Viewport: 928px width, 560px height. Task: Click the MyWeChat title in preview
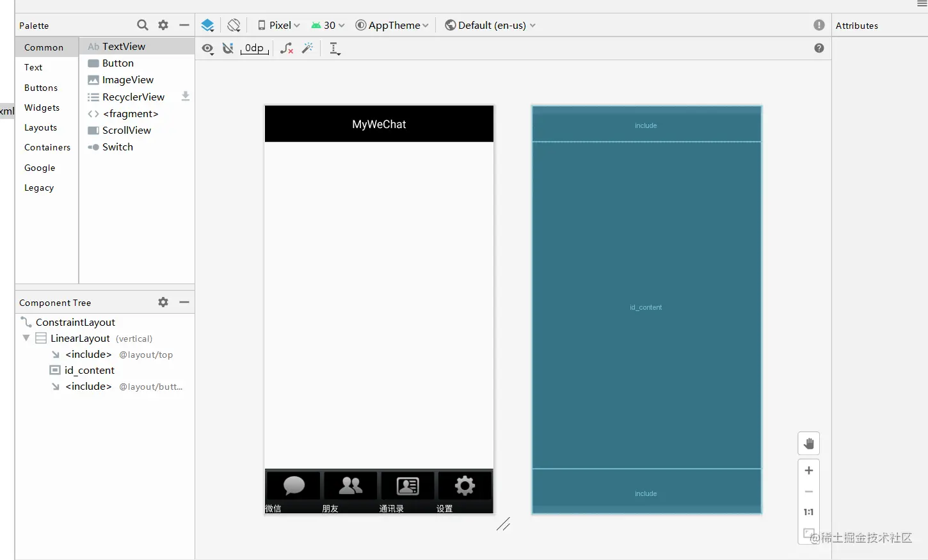(379, 124)
